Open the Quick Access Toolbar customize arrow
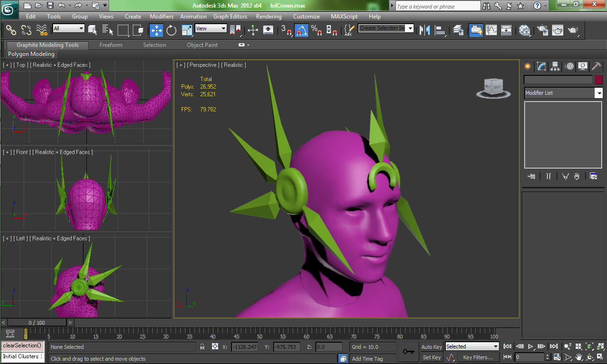Screen dimensions: 607x364 (x=105, y=6)
